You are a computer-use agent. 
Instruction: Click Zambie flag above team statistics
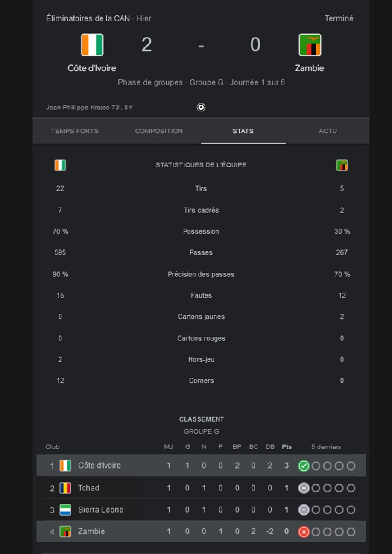[342, 165]
